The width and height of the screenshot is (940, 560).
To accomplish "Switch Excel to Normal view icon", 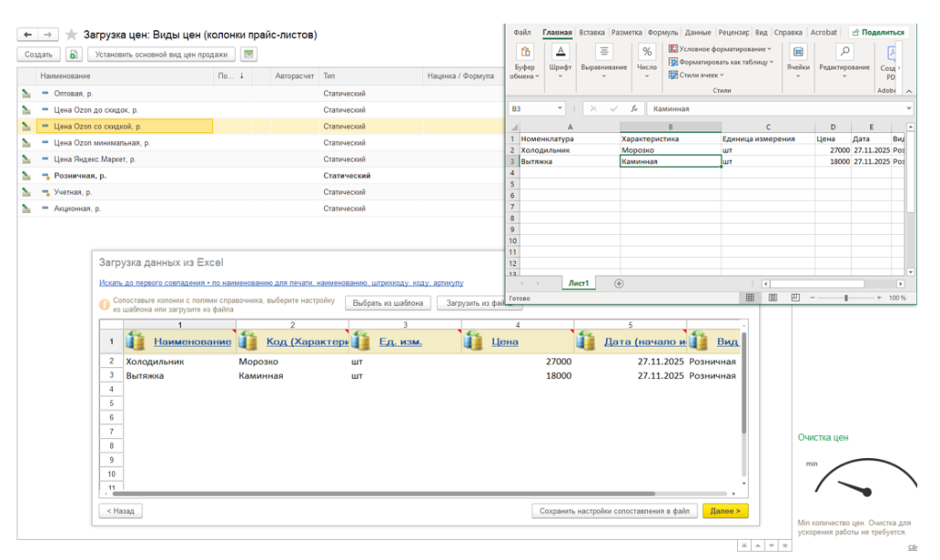I will pyautogui.click(x=750, y=298).
